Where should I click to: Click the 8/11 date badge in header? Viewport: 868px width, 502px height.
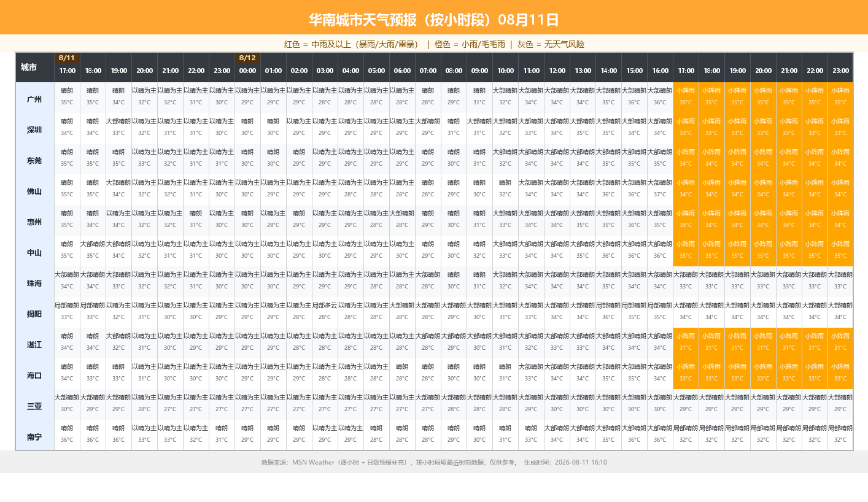[x=66, y=58]
